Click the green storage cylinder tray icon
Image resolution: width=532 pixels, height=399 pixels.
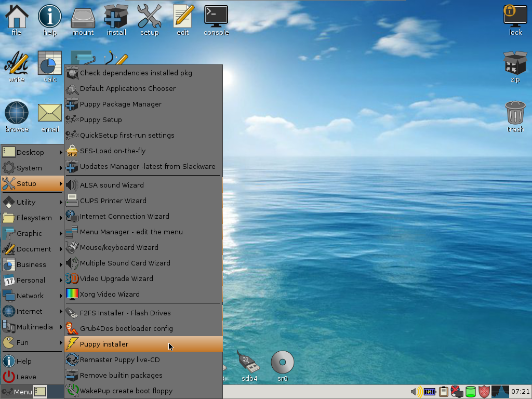click(470, 392)
